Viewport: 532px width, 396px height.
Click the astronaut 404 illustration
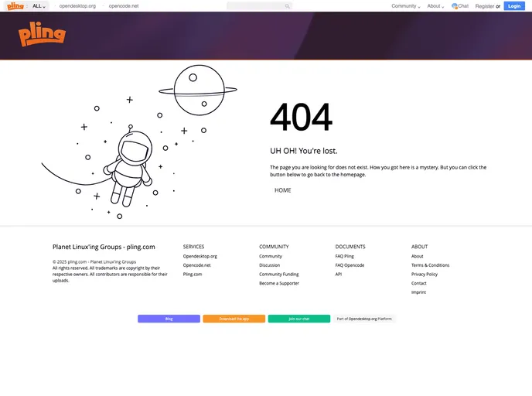coord(139,142)
